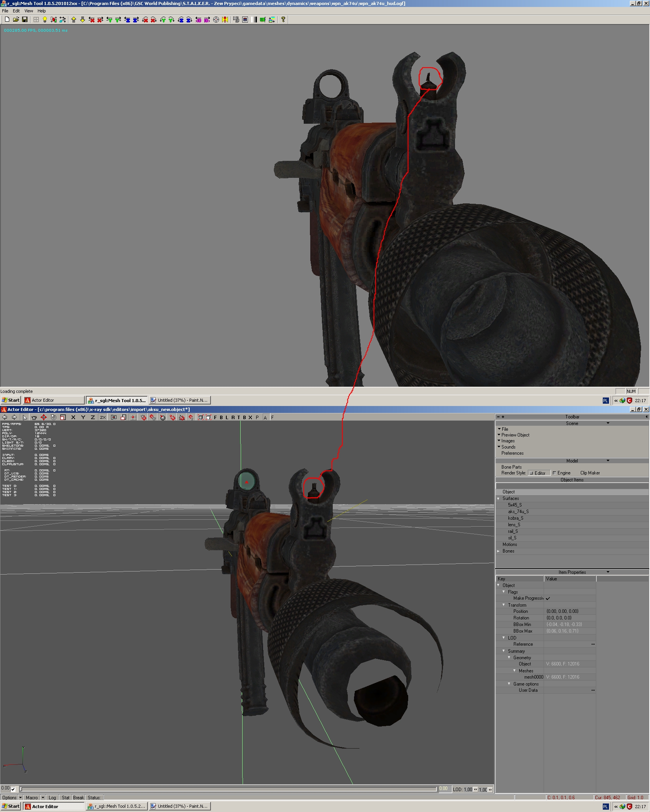Image resolution: width=650 pixels, height=812 pixels.
Task: Choose the red move tool in Actor Editor
Action: tap(44, 417)
